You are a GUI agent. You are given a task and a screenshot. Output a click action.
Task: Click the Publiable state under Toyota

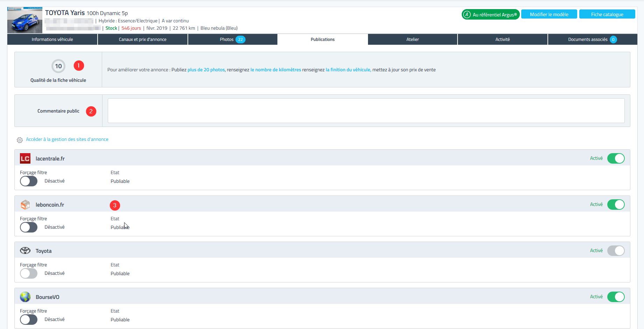click(120, 274)
